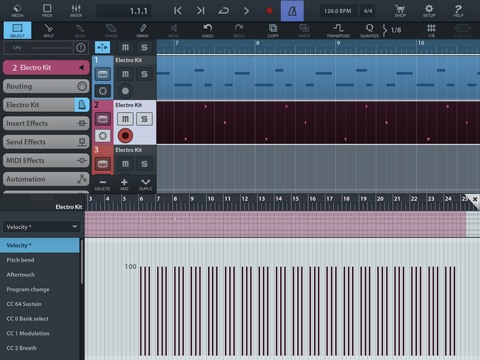Choose the Erase tool
The image size is (480, 360).
111,30
